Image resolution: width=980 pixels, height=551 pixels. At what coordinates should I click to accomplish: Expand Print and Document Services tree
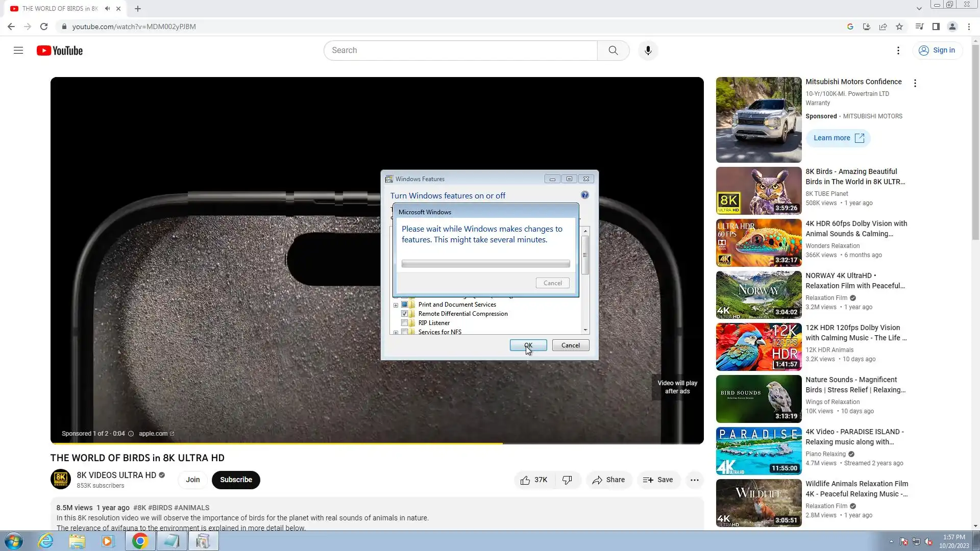coord(396,305)
